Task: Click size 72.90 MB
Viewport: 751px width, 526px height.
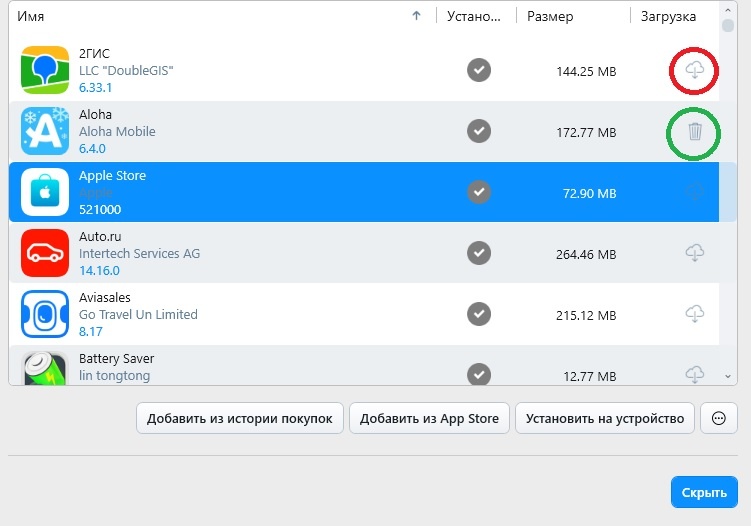Action: click(x=590, y=194)
